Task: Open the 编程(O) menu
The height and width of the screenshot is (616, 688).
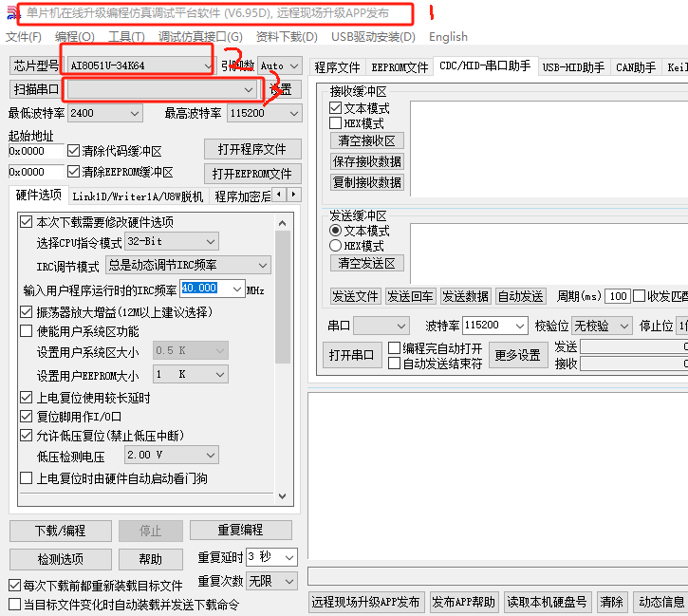Action: pos(75,37)
